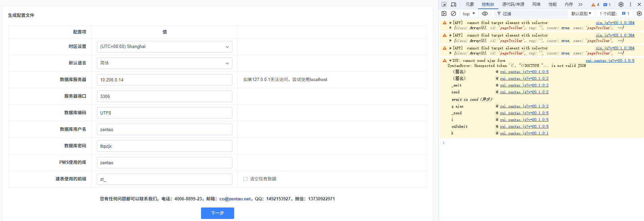Viewport: 644px width, 221px height.
Task: Open the 性能 tab
Action: pos(552,4)
